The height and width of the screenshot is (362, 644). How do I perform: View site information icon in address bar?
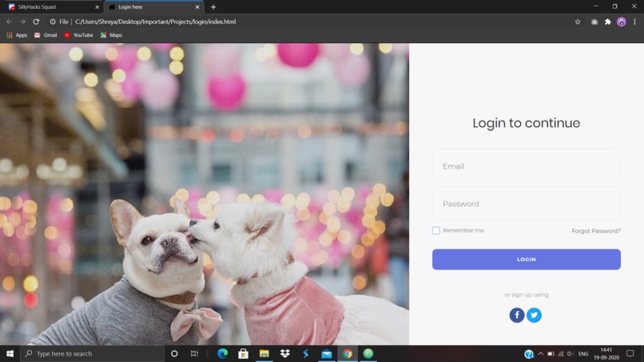(53, 22)
